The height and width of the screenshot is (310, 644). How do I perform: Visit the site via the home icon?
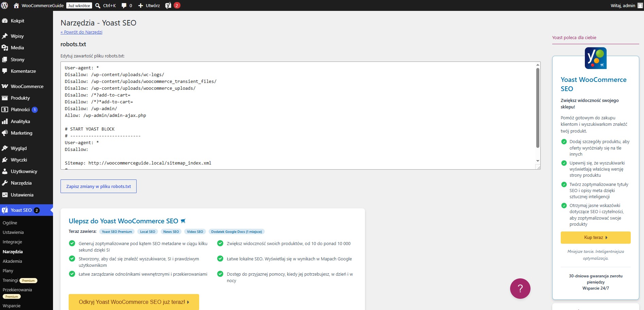coord(16,5)
